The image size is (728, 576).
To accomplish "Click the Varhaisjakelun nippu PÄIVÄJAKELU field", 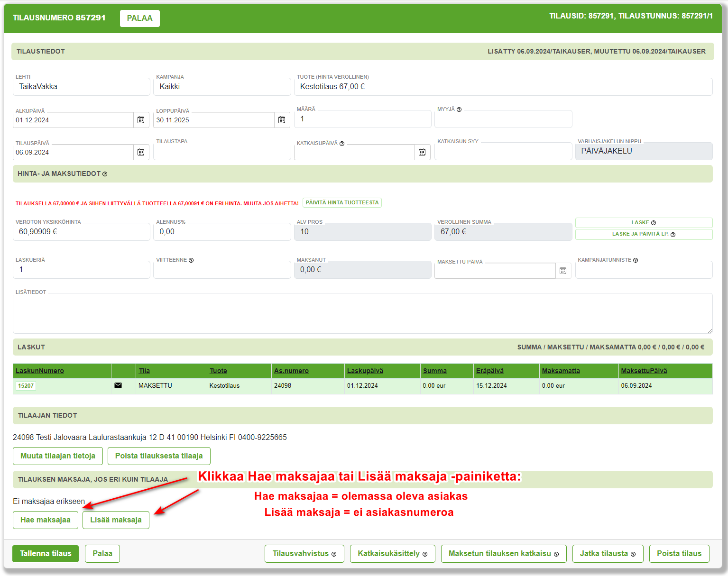I will point(644,151).
